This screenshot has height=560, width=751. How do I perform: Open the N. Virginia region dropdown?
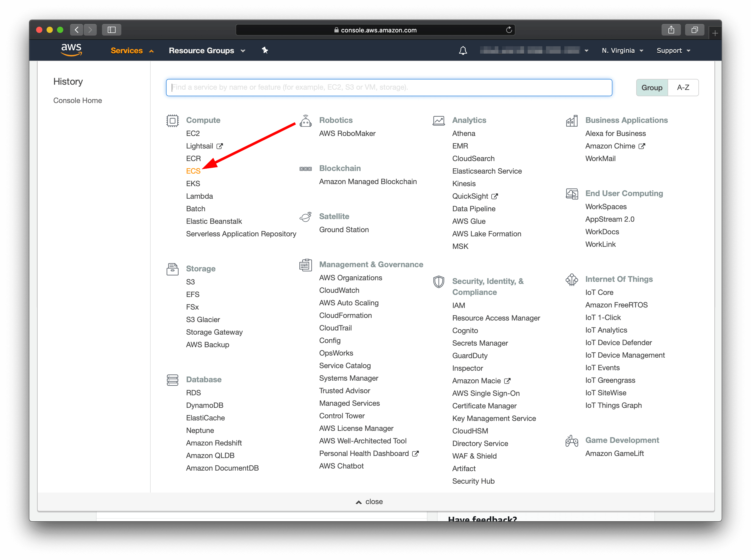622,50
